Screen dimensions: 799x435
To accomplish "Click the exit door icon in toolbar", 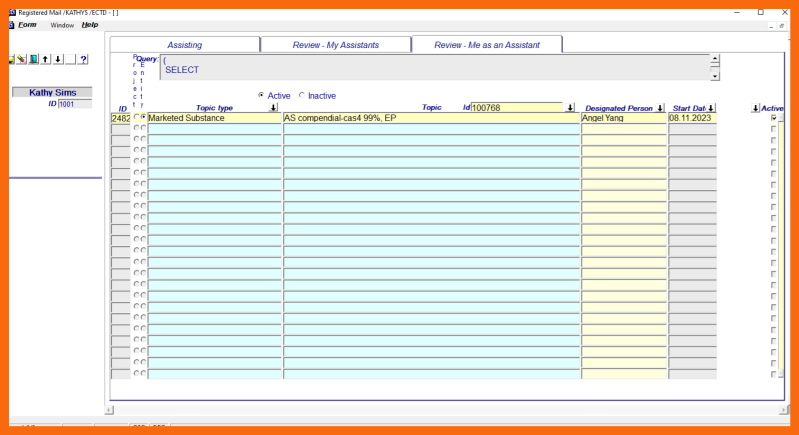I will (34, 60).
